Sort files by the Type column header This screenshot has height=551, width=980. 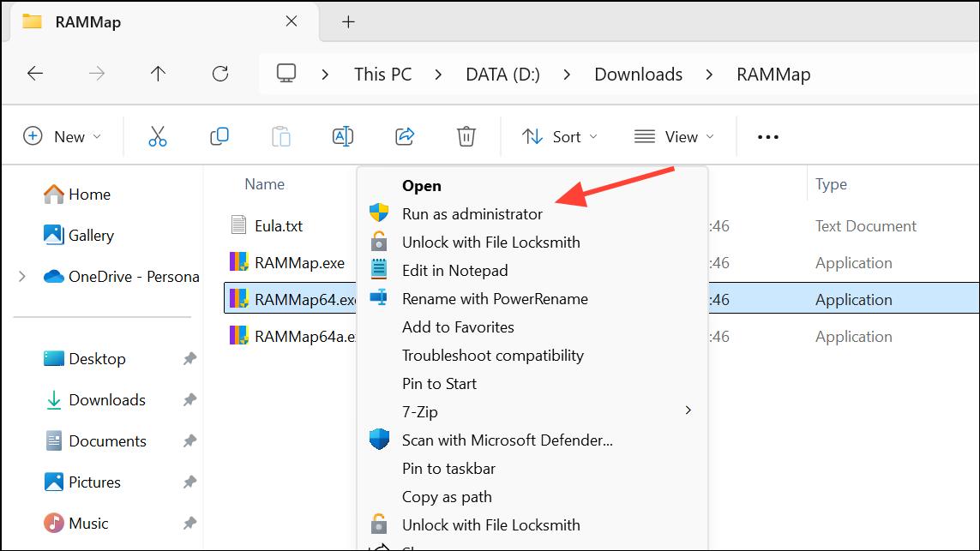tap(832, 184)
